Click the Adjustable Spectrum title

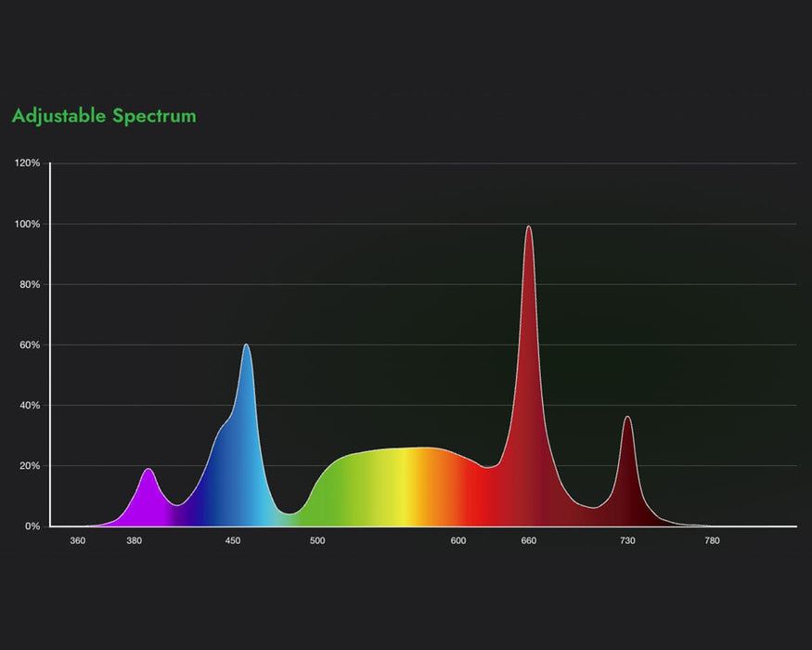[102, 115]
